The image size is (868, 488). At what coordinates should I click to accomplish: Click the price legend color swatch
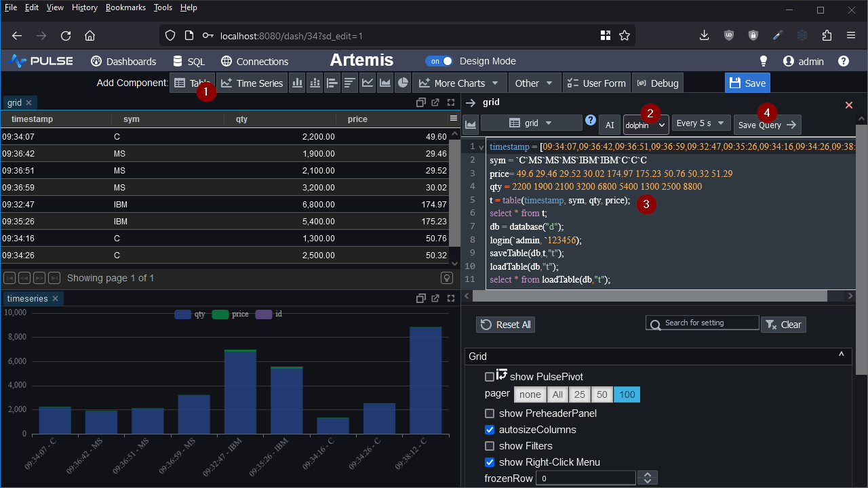pyautogui.click(x=220, y=314)
